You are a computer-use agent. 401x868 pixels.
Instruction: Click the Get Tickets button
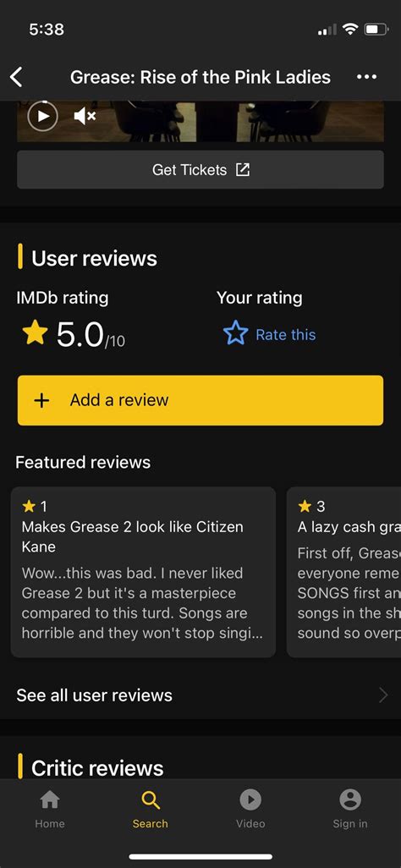(x=200, y=169)
